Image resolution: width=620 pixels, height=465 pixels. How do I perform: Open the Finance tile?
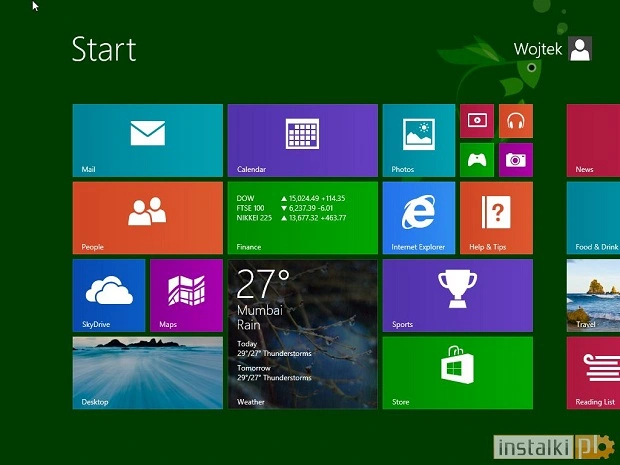tap(303, 218)
